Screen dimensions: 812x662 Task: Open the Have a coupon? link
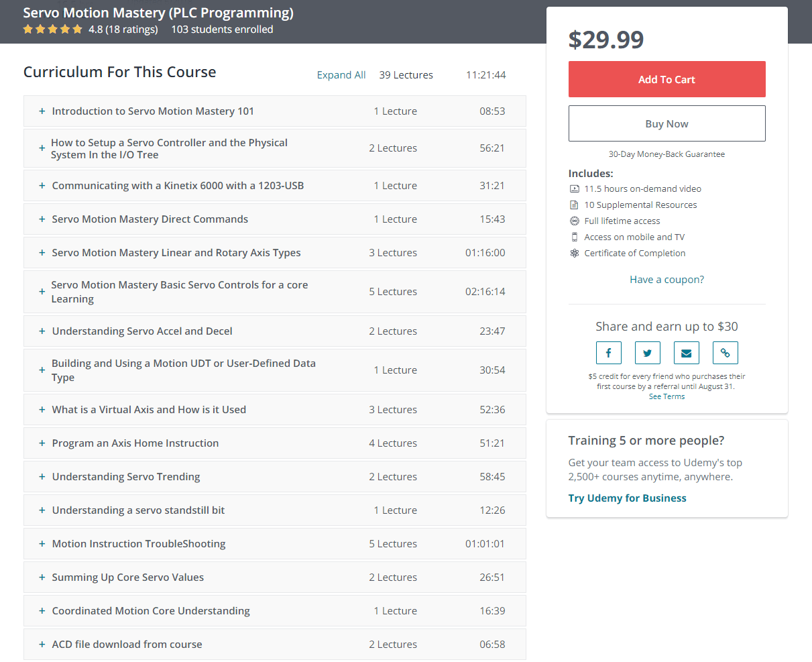[x=666, y=280]
